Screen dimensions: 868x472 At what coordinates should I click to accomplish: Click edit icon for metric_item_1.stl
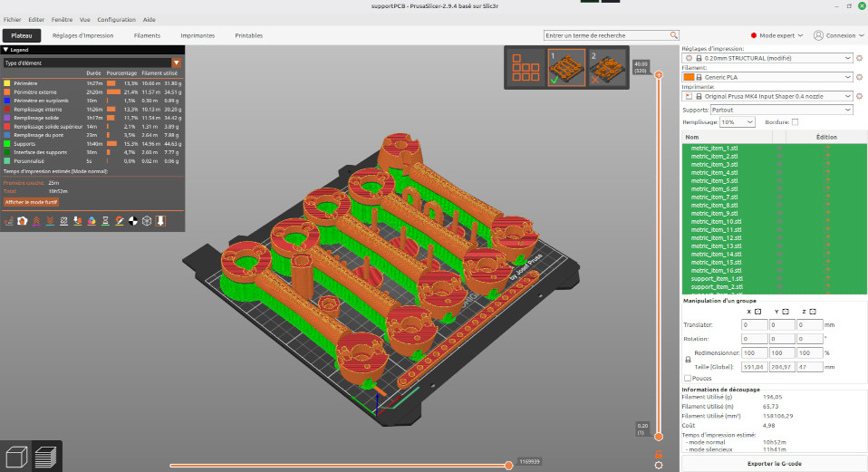[828, 148]
